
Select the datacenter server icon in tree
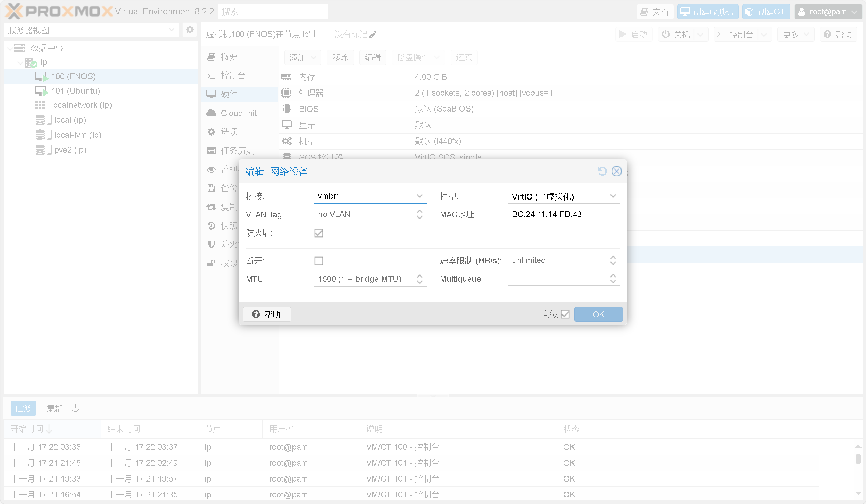click(19, 48)
